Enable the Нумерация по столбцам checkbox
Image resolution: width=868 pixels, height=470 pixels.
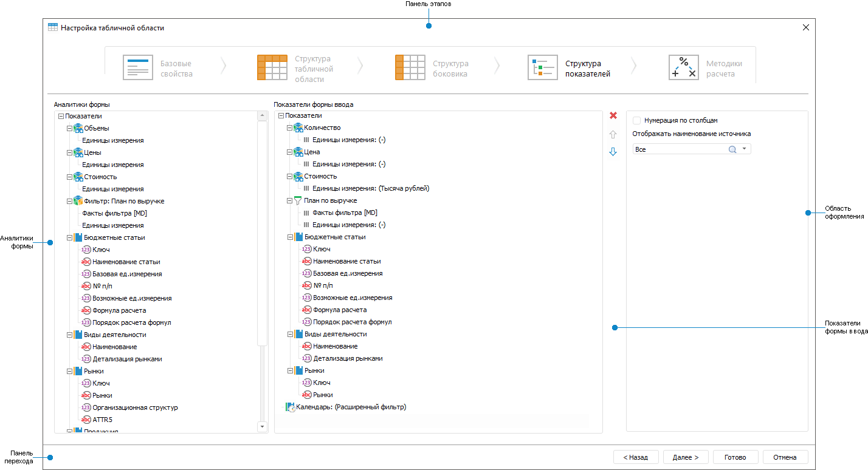tap(636, 120)
